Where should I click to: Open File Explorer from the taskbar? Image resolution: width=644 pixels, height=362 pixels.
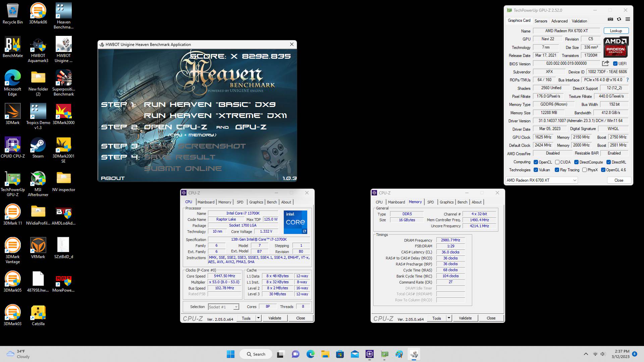coord(325,354)
